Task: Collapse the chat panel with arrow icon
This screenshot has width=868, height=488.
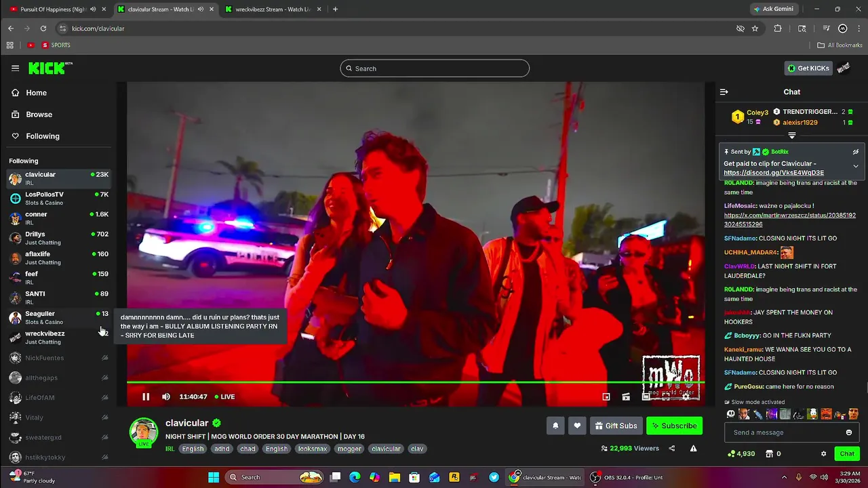Action: click(x=724, y=91)
